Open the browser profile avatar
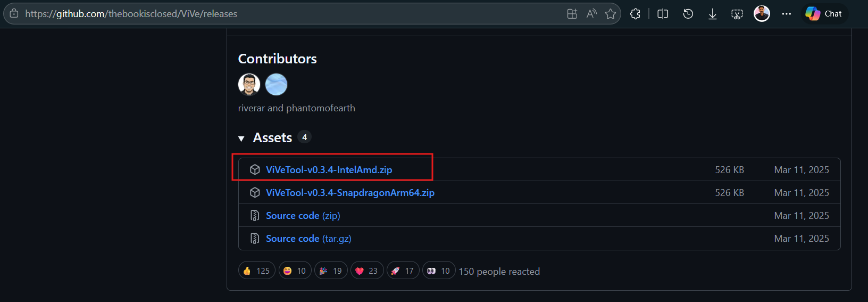The height and width of the screenshot is (302, 868). [762, 13]
